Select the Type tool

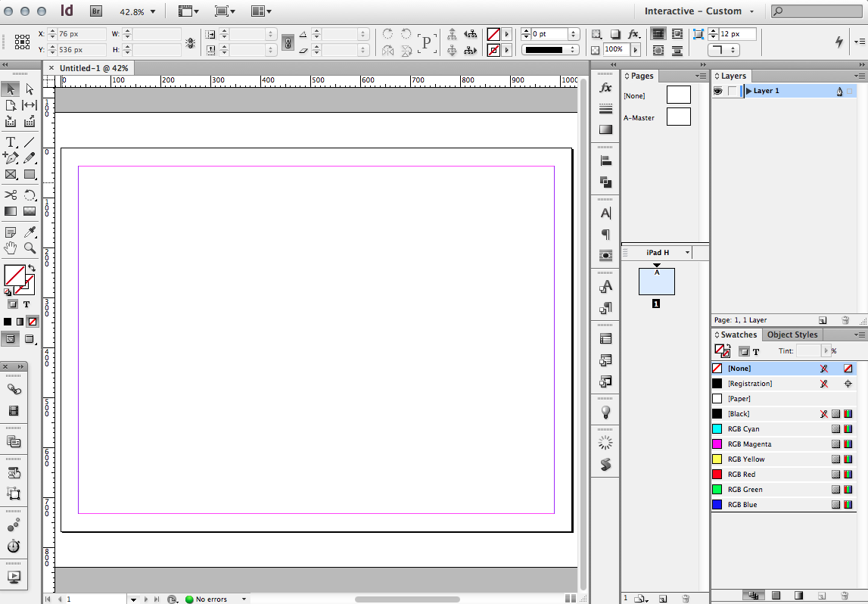pos(11,142)
